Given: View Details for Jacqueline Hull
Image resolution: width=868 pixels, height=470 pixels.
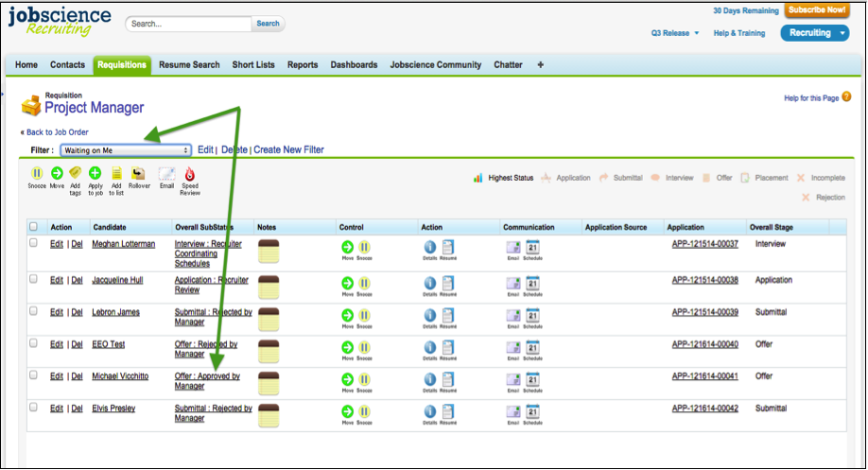Looking at the screenshot, I should (429, 284).
